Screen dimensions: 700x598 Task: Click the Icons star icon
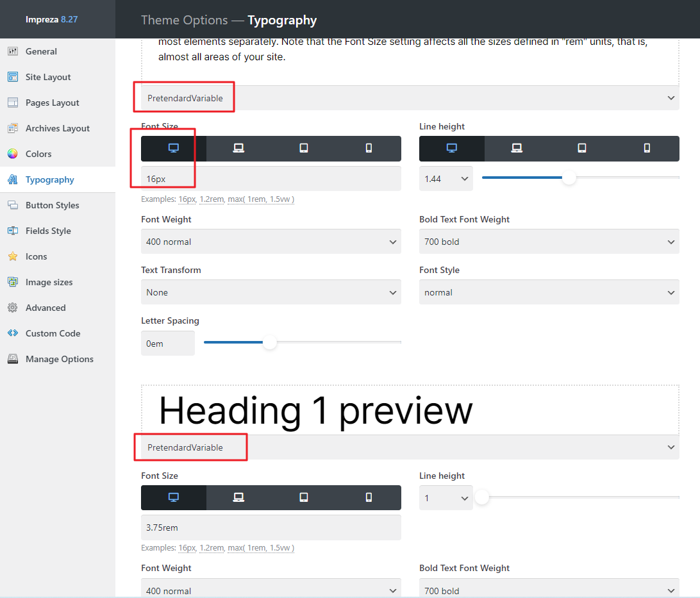(x=13, y=256)
